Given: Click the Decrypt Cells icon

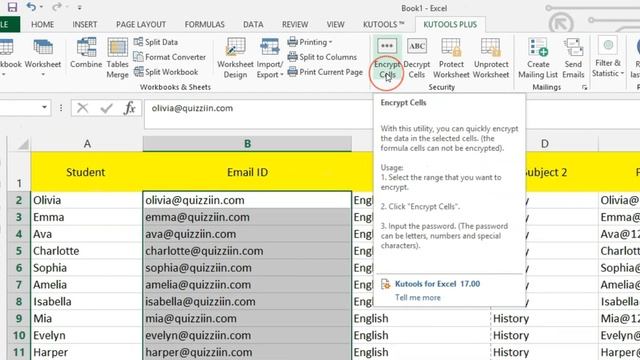Looking at the screenshot, I should pyautogui.click(x=417, y=58).
